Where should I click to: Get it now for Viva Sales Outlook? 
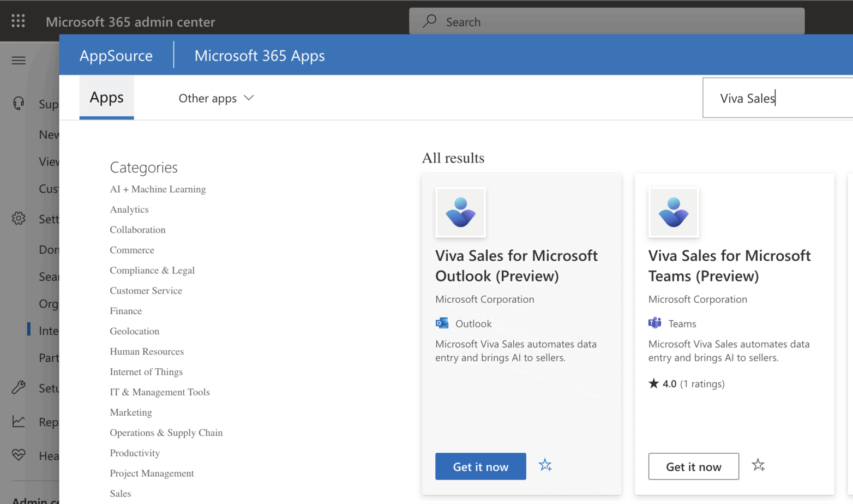point(480,466)
